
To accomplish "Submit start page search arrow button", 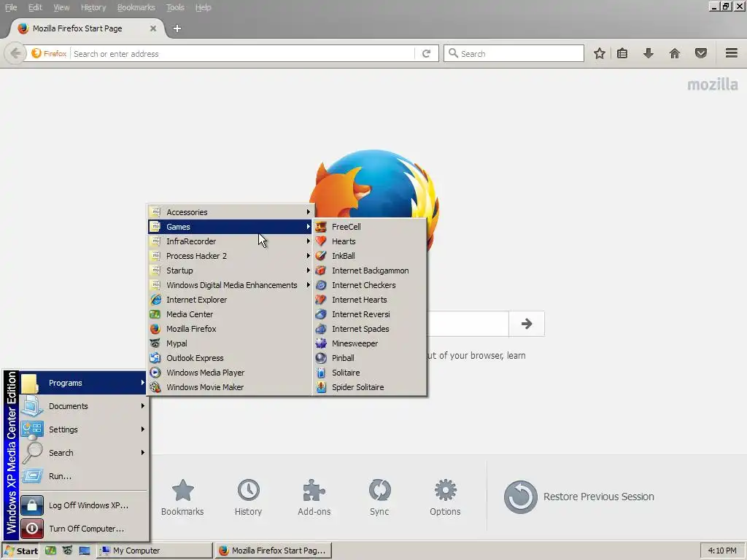I will click(x=527, y=324).
